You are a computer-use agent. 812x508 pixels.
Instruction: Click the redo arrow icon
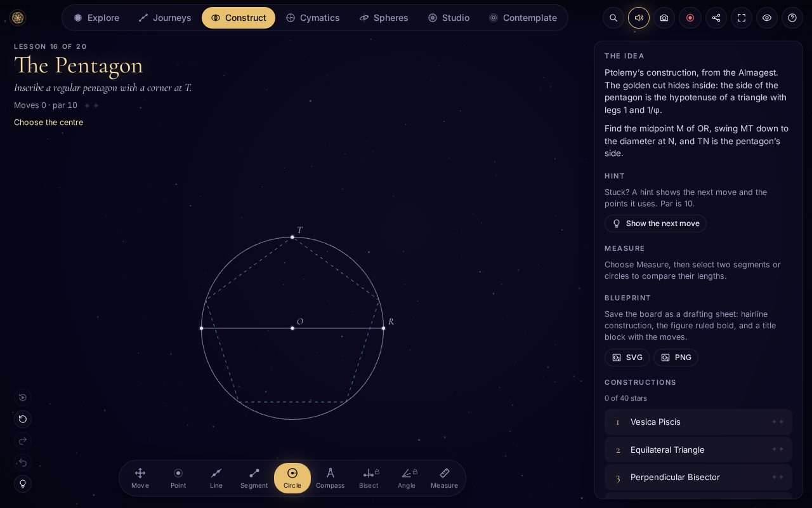pyautogui.click(x=23, y=441)
